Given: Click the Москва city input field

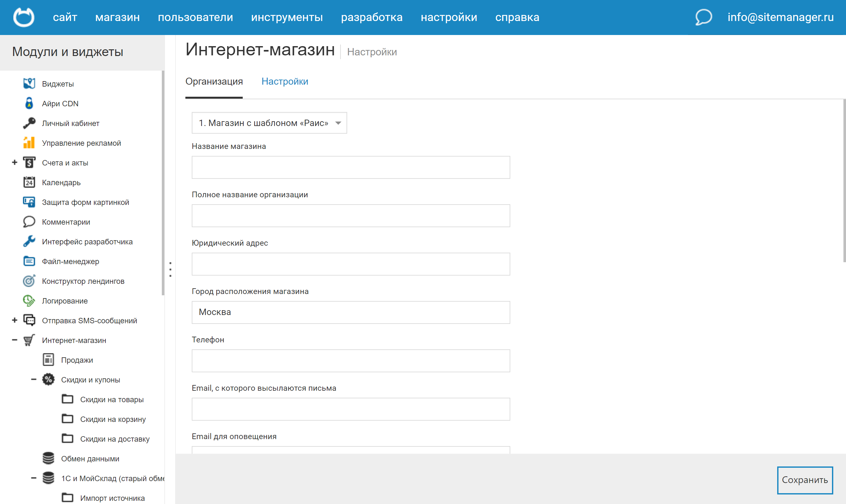Looking at the screenshot, I should click(x=351, y=312).
